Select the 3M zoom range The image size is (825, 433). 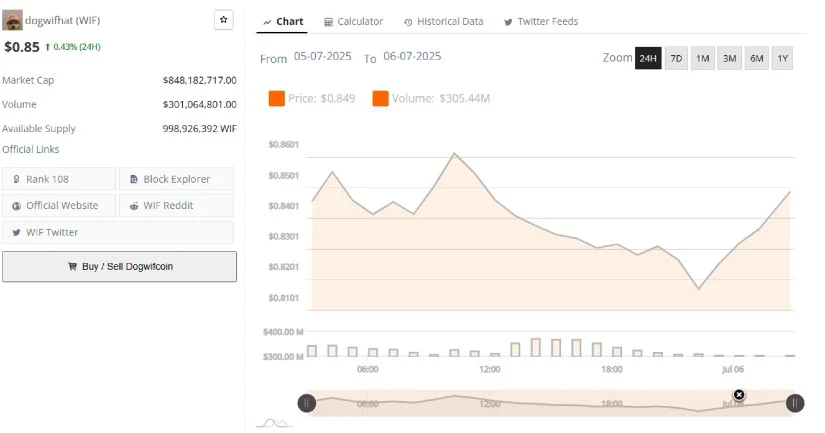pos(729,58)
